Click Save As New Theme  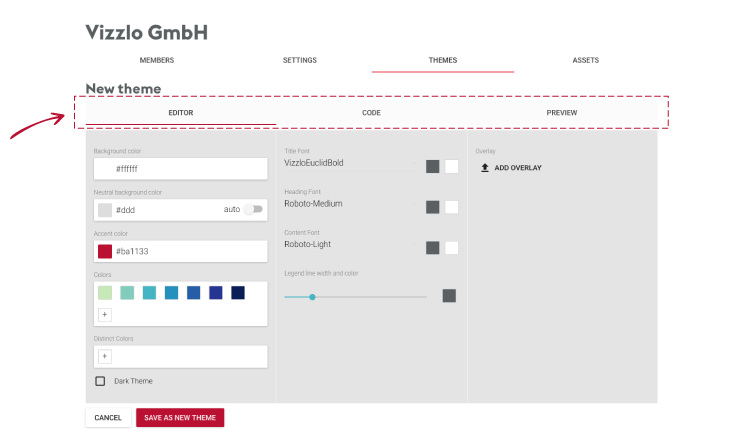point(180,417)
